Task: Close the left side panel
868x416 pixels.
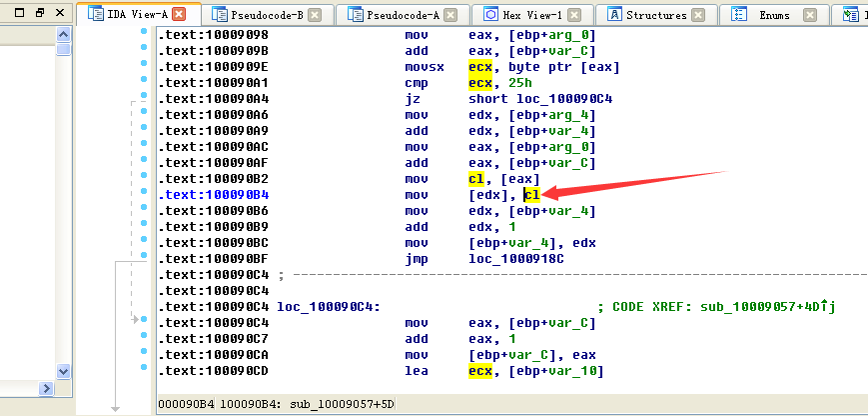Action: (x=60, y=13)
